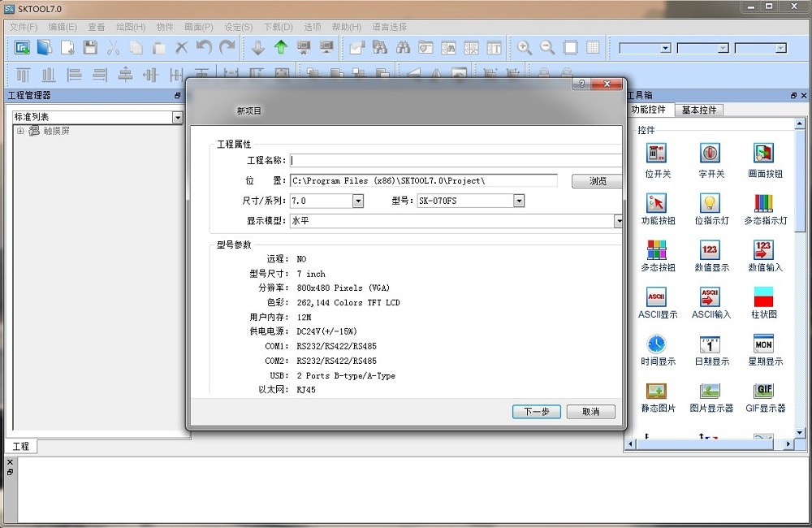This screenshot has height=528, width=812.
Task: Click the 浏览 (Browse) button
Action: [596, 180]
